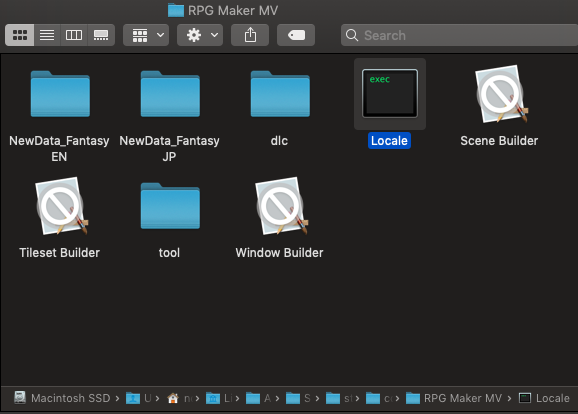Image resolution: width=578 pixels, height=414 pixels.
Task: Click the Edit Tags button
Action: pyautogui.click(x=296, y=35)
